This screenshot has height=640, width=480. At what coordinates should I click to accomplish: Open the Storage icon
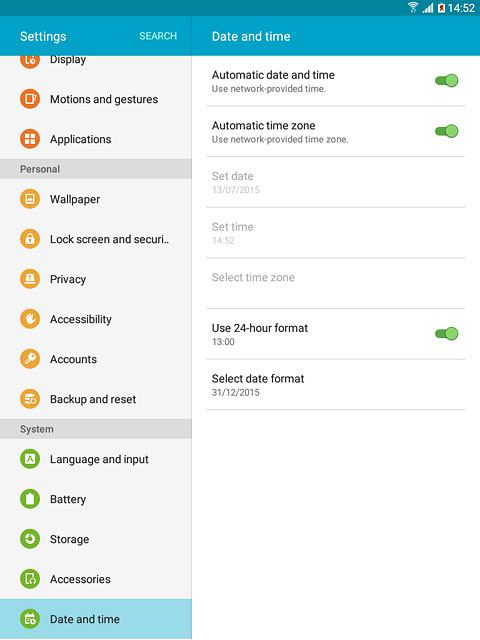pos(30,539)
